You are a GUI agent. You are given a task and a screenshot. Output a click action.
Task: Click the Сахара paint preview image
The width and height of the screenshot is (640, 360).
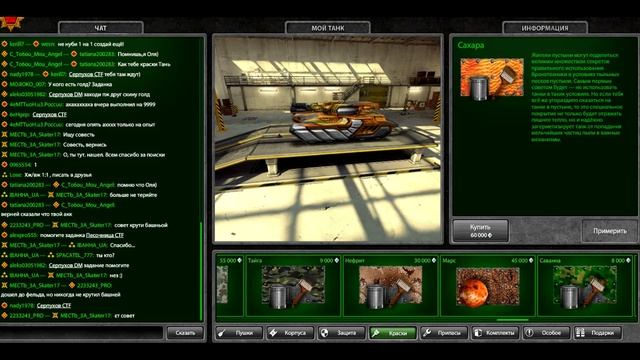pos(492,78)
